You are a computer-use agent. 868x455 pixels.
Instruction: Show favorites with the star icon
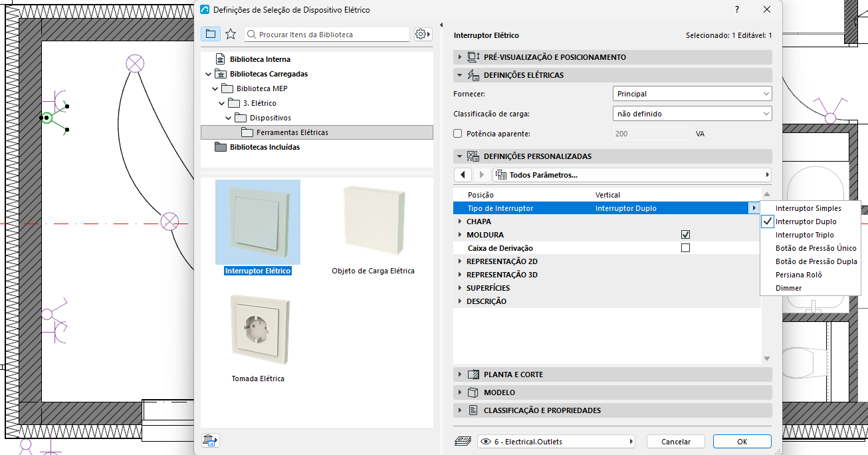click(231, 34)
